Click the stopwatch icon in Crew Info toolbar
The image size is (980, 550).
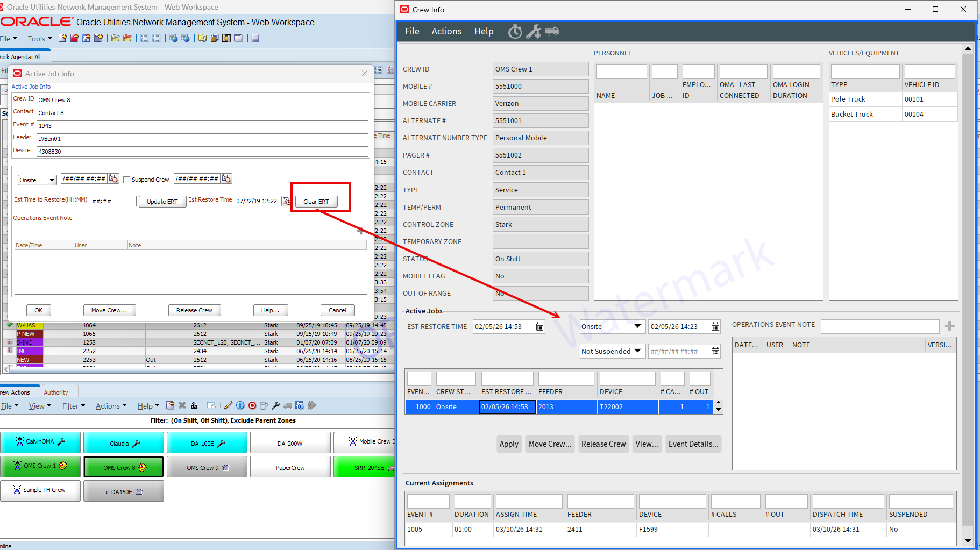515,32
